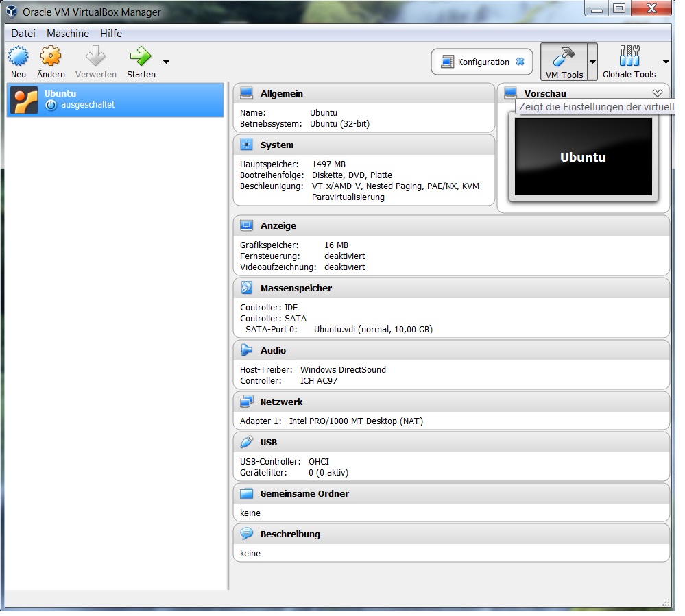Open the Audio section heading

point(273,351)
